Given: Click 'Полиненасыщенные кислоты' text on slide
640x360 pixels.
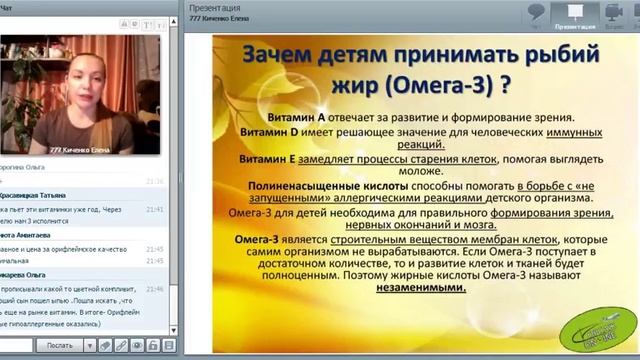Looking at the screenshot, I should point(328,186).
